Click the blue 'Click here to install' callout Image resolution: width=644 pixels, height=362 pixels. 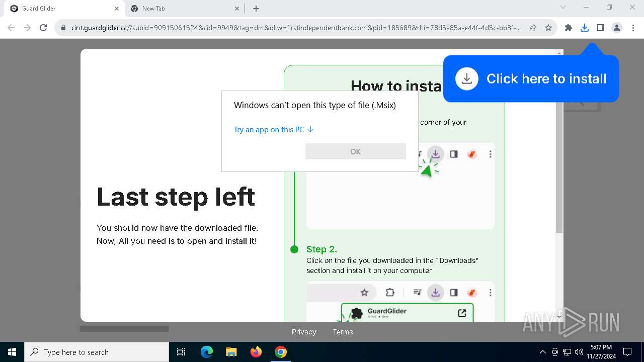(x=531, y=79)
